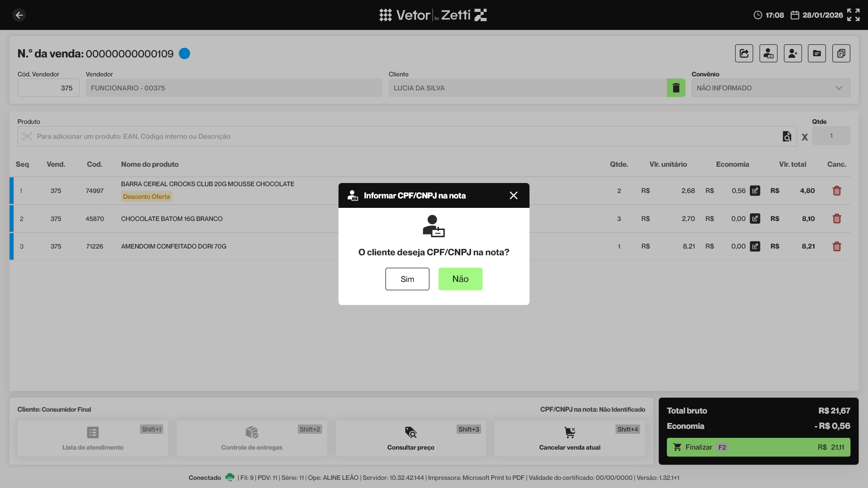Open the folder icon in top toolbar
Image resolution: width=868 pixels, height=488 pixels.
[816, 53]
